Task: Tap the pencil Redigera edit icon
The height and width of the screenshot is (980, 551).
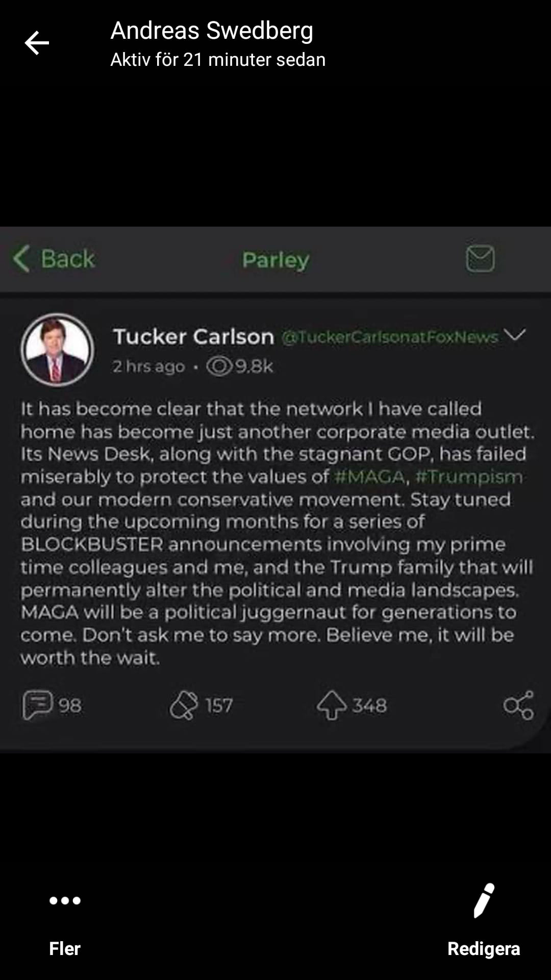Action: point(483,901)
